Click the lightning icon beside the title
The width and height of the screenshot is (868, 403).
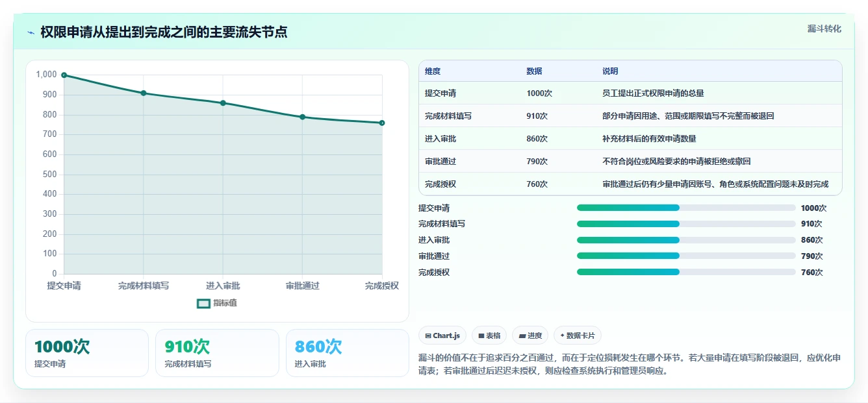(x=31, y=32)
